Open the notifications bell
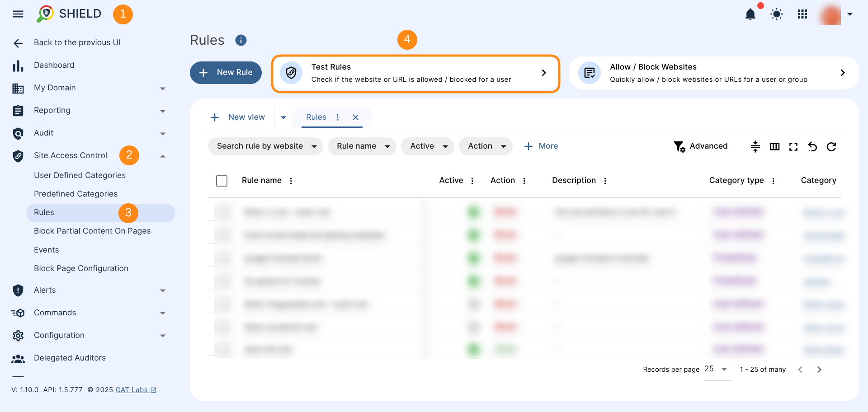This screenshot has width=868, height=412. coord(750,14)
